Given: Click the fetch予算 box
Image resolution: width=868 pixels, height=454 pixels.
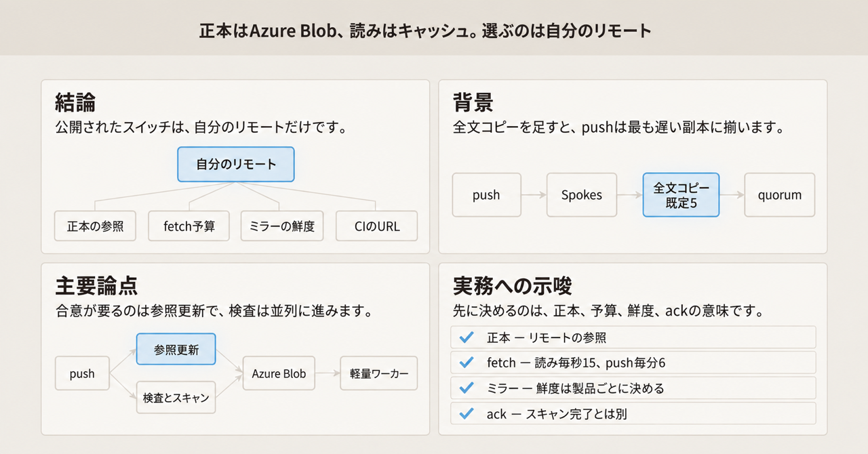Looking at the screenshot, I should pyautogui.click(x=189, y=226).
